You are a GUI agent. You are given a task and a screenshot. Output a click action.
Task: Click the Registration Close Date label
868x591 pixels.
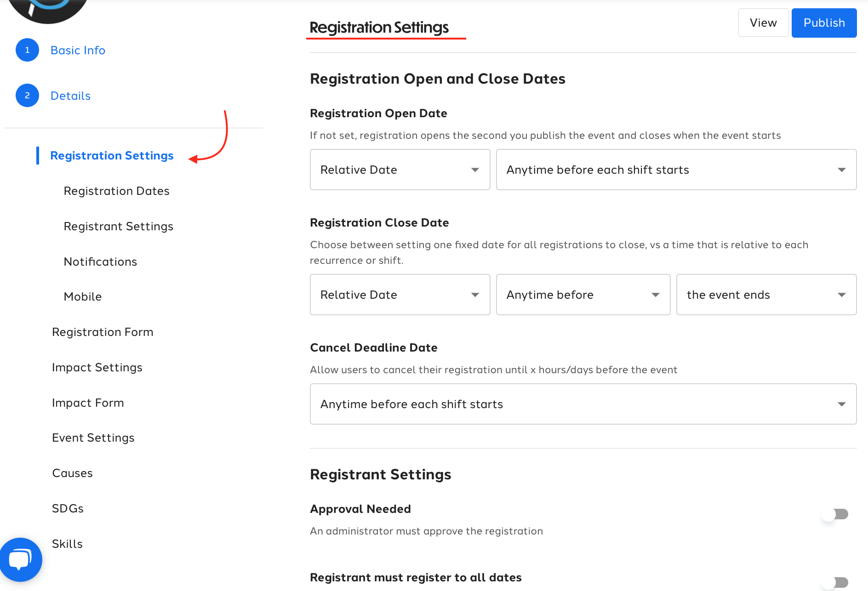379,222
